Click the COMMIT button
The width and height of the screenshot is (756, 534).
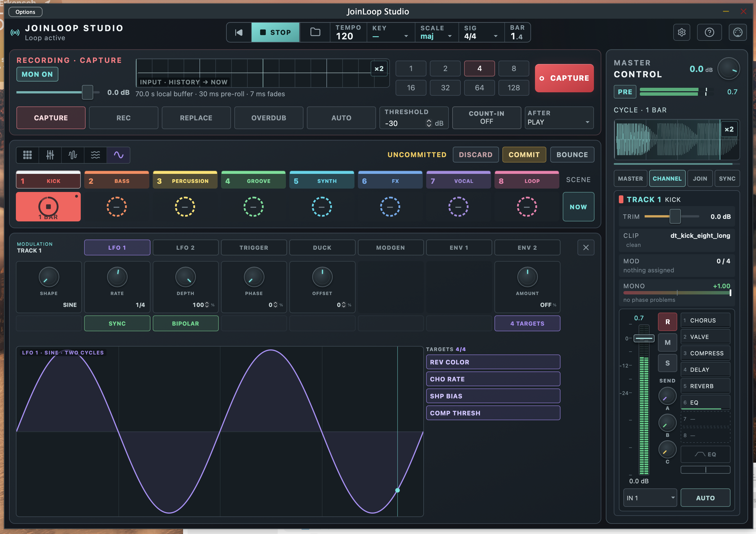524,155
